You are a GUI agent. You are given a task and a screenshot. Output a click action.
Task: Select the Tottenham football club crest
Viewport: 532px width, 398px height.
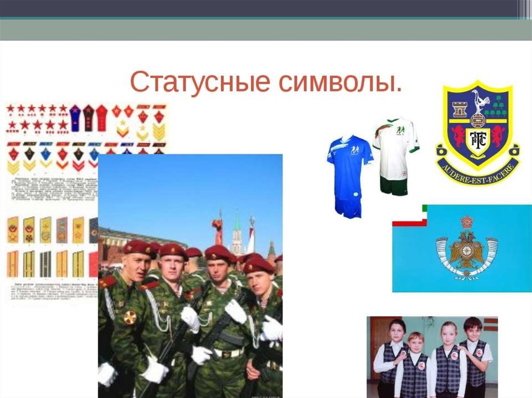[477, 133]
